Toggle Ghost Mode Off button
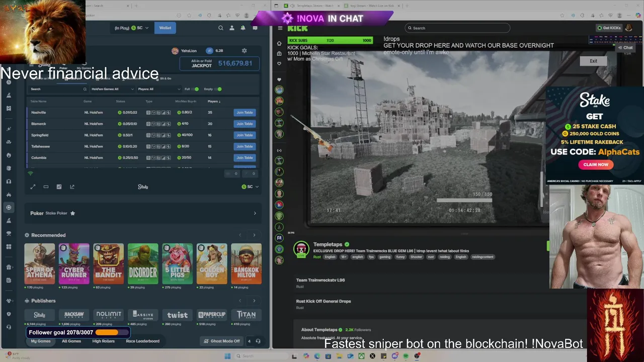The width and height of the screenshot is (644, 362). coord(222,341)
